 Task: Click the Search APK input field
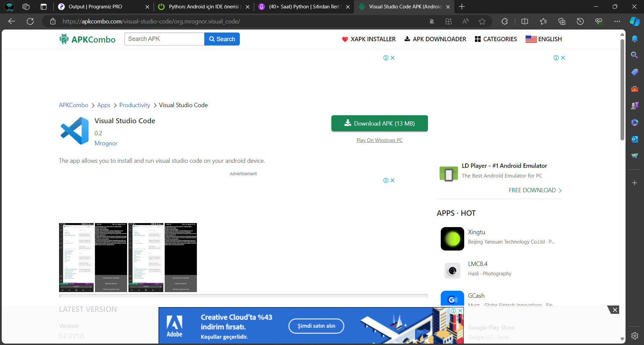pos(164,39)
